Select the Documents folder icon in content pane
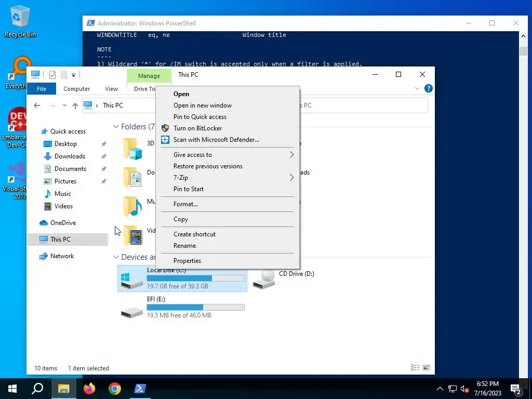The width and height of the screenshot is (532, 399). [132, 177]
